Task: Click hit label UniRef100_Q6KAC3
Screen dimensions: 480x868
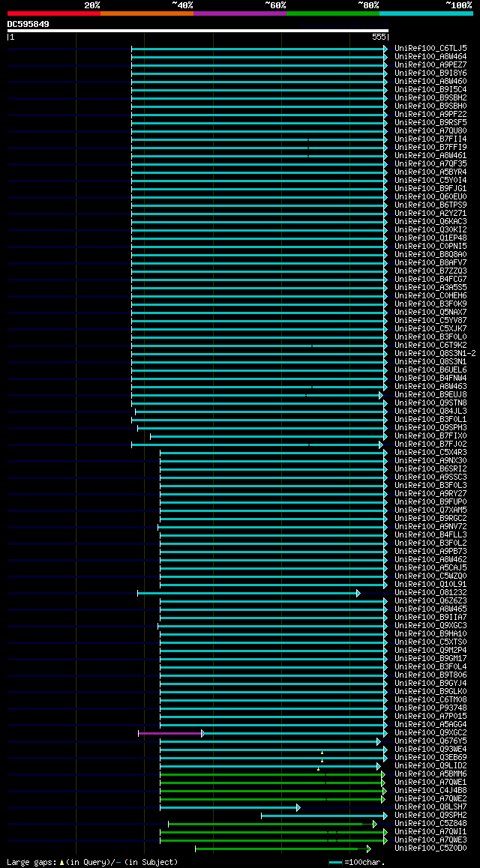Action: coord(430,221)
